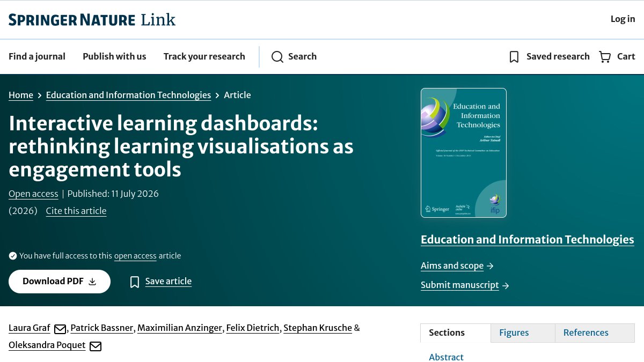Open Publish with us menu

point(114,56)
